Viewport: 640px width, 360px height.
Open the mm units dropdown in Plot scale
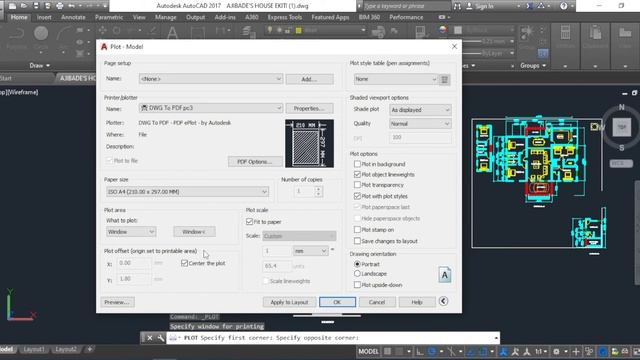point(311,251)
